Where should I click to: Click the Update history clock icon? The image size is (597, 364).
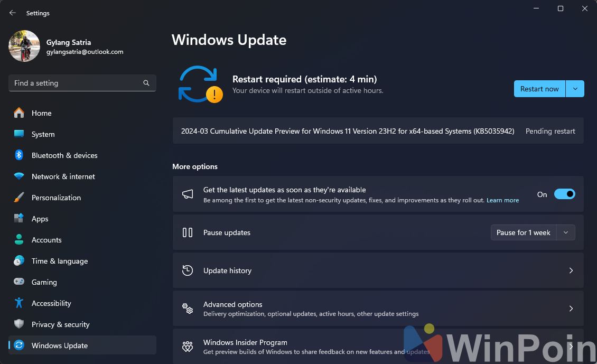[188, 270]
